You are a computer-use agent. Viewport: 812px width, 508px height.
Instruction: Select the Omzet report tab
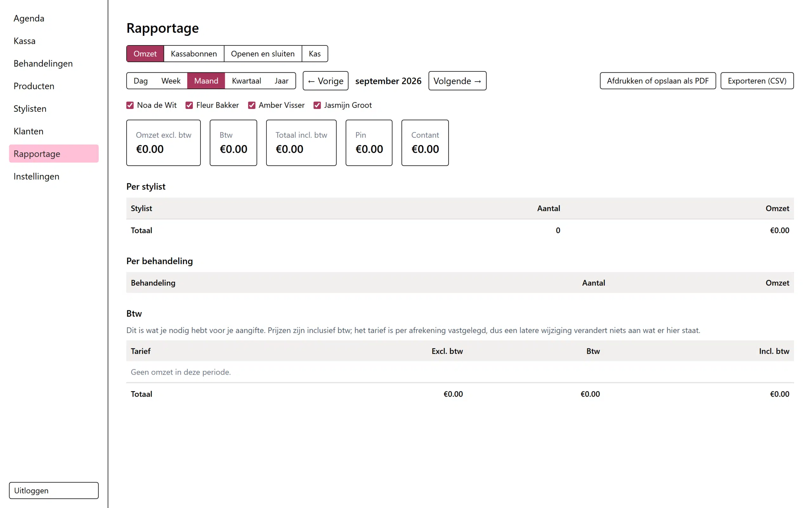[145, 54]
